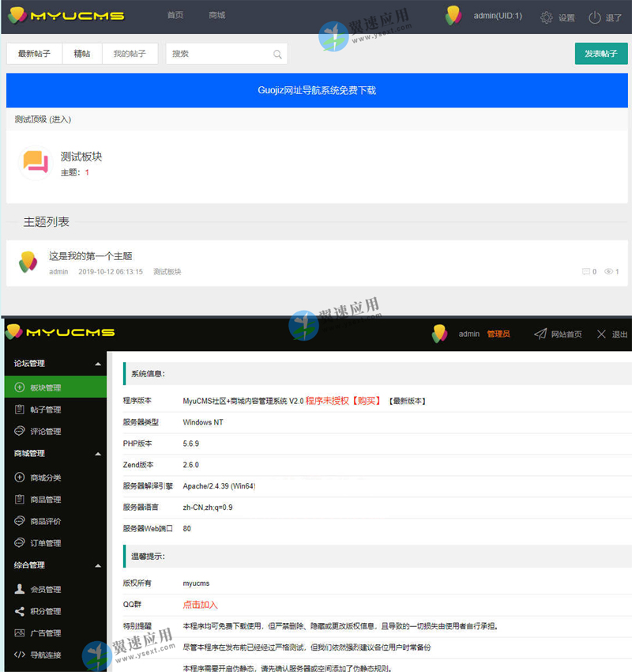Image resolution: width=632 pixels, height=672 pixels.
Task: Collapse the 商城管理 sidebar section
Action: tap(98, 454)
